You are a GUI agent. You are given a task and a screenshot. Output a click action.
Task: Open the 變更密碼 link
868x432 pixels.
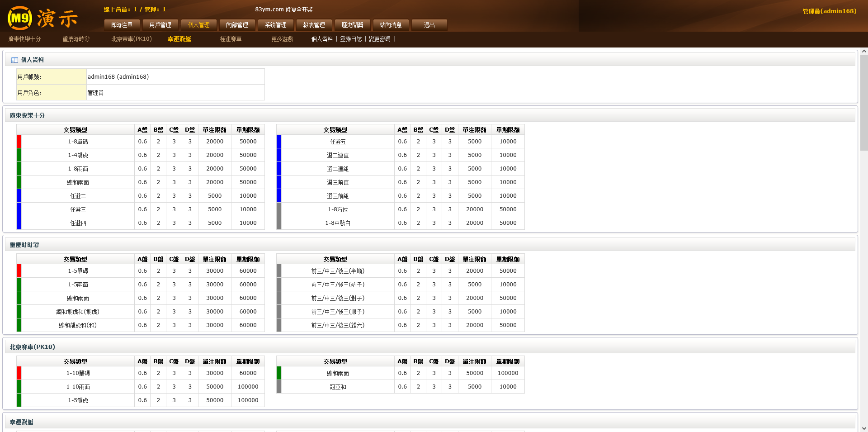[379, 39]
